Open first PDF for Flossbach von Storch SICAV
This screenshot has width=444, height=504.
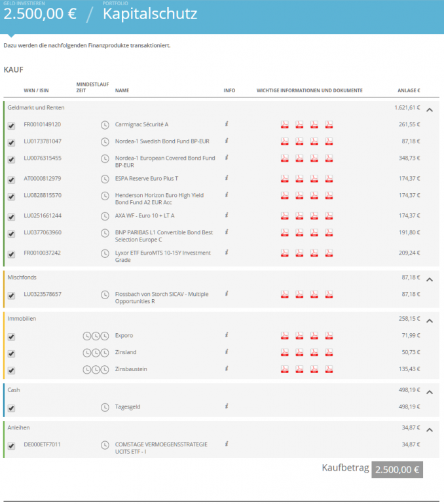[x=284, y=295]
